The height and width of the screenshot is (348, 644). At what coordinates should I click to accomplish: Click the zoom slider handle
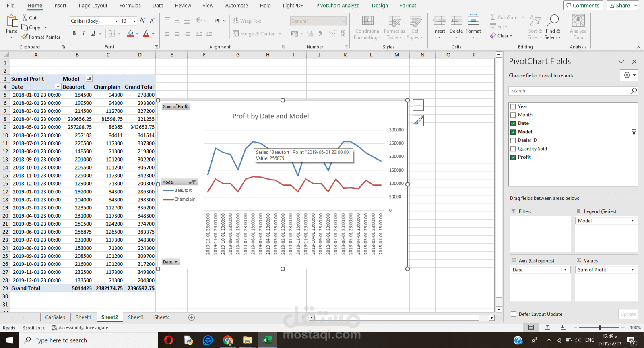599,327
